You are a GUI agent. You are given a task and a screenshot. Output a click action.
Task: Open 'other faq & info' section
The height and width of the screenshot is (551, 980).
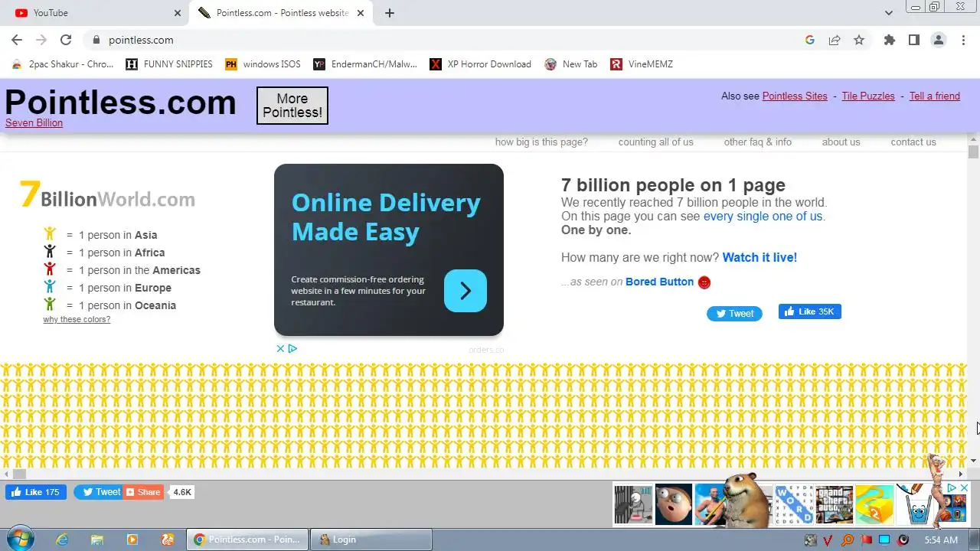tap(758, 142)
